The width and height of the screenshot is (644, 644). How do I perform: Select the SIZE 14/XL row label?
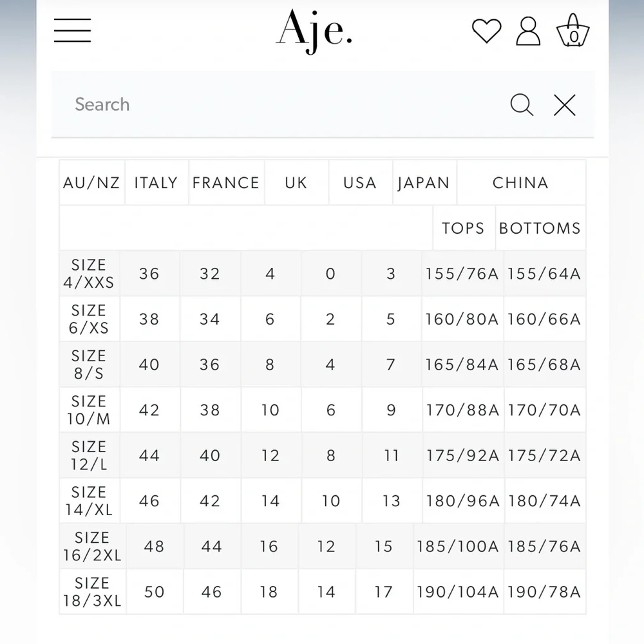pyautogui.click(x=89, y=500)
